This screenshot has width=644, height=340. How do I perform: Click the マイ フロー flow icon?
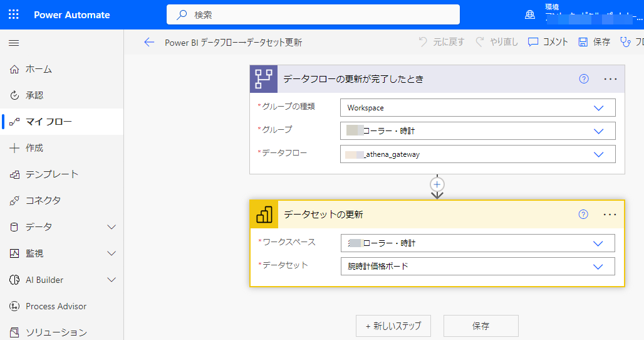pos(14,122)
